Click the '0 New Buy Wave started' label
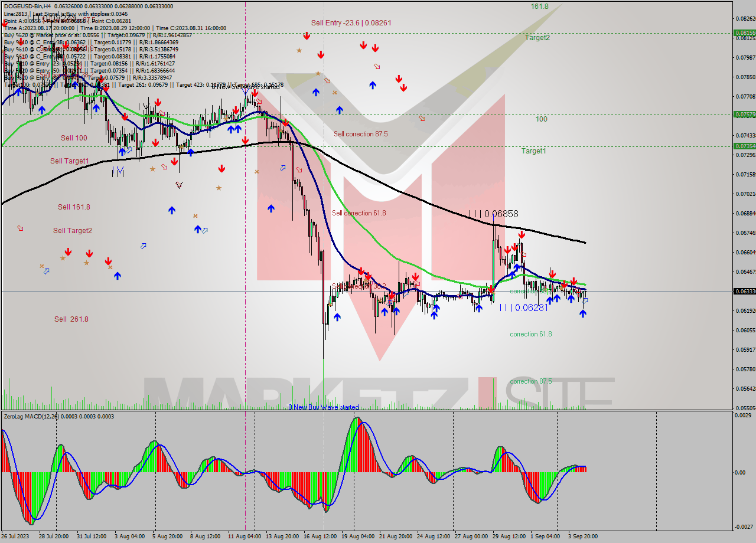The image size is (756, 543). [x=324, y=407]
